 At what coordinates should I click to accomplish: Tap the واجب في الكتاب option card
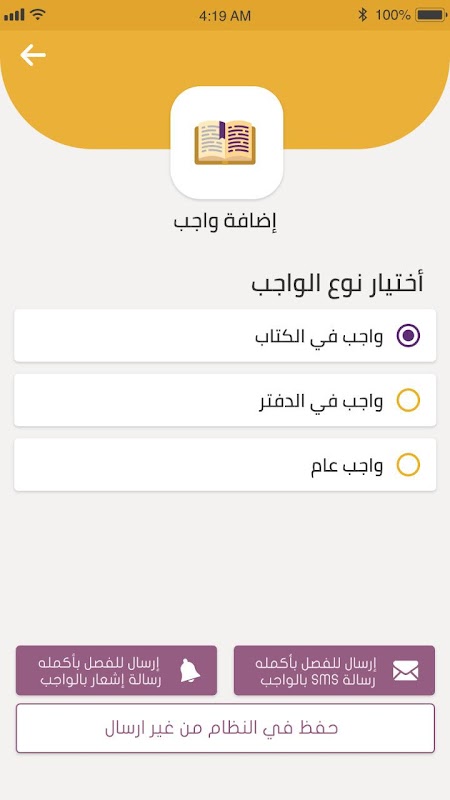tap(225, 336)
